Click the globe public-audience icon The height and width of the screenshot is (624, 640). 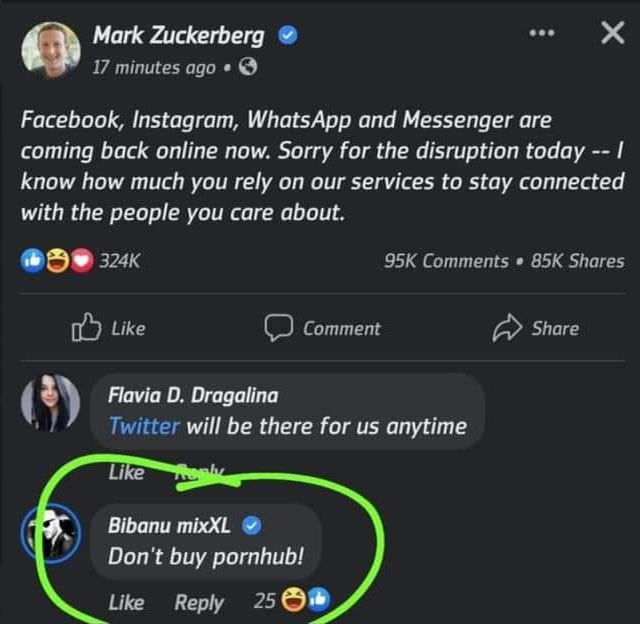pos(249,68)
